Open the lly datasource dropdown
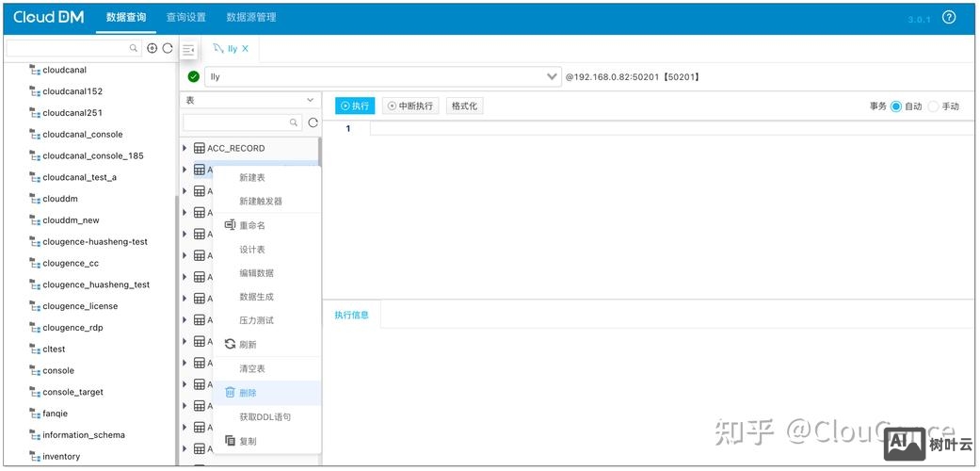 pyautogui.click(x=552, y=76)
